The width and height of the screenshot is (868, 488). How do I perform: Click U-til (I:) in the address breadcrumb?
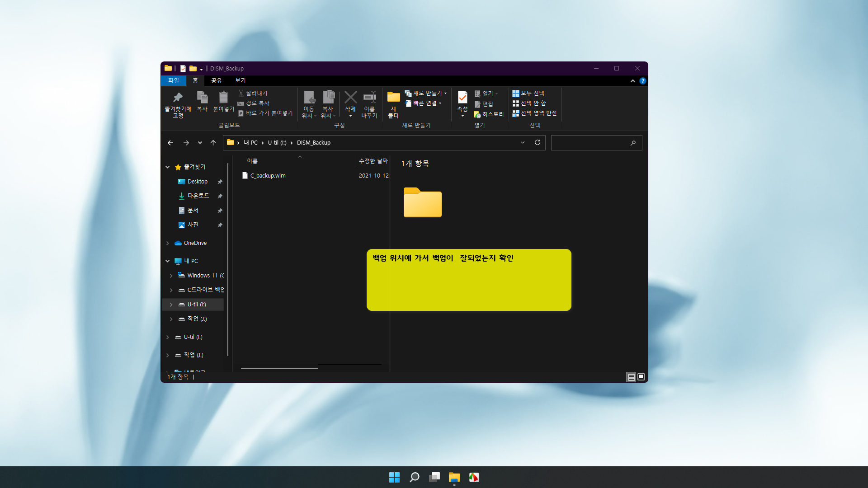277,143
